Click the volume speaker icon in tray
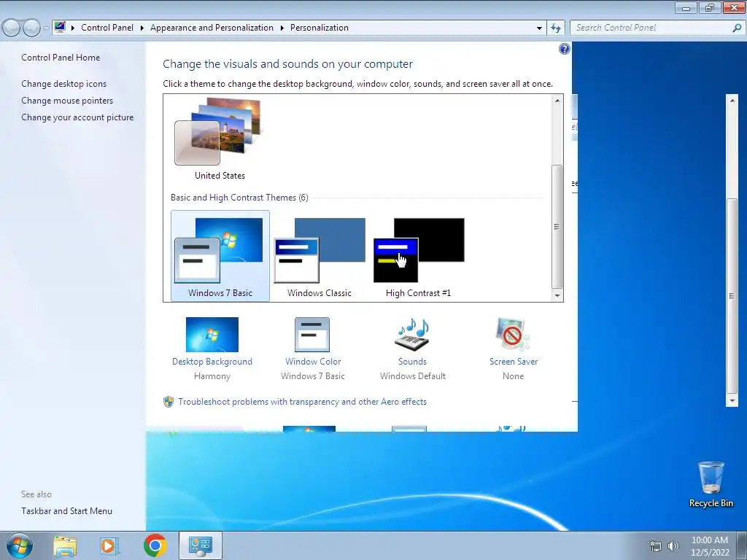747x560 pixels. (x=673, y=546)
